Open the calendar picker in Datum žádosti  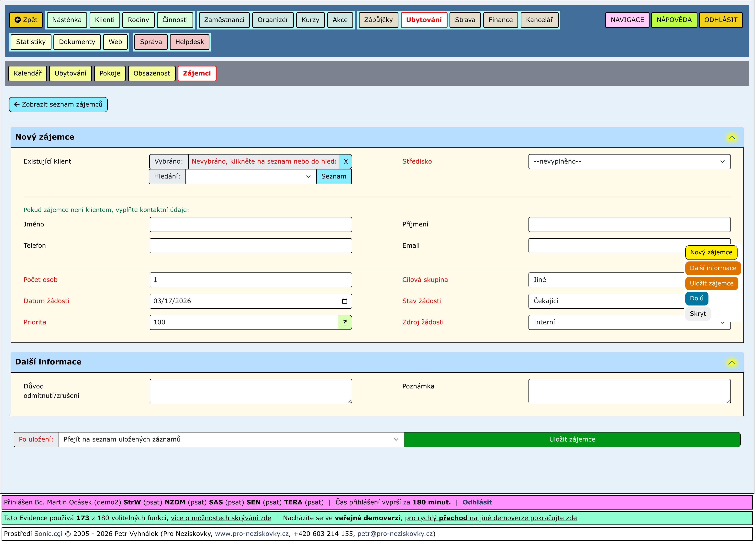pos(345,301)
